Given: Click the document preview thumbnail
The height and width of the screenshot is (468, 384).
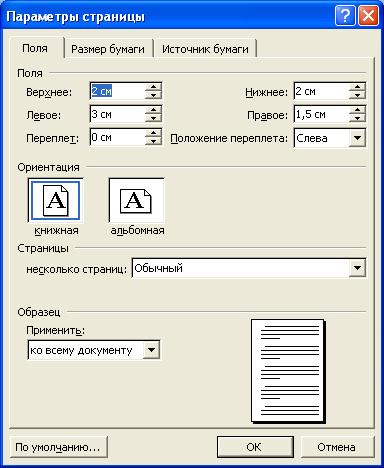Looking at the screenshot, I should point(288,371).
